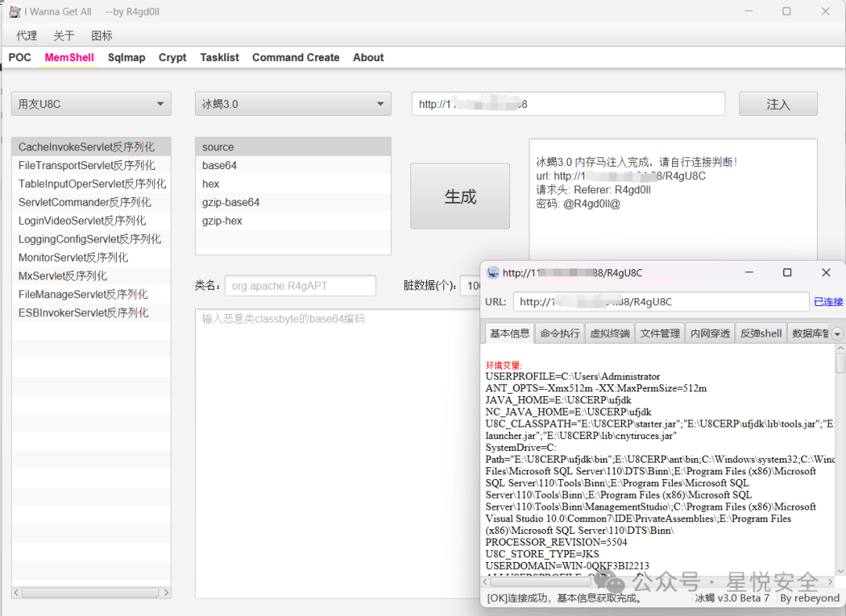Close the Behinder window
Image resolution: width=846 pixels, height=616 pixels.
click(826, 272)
